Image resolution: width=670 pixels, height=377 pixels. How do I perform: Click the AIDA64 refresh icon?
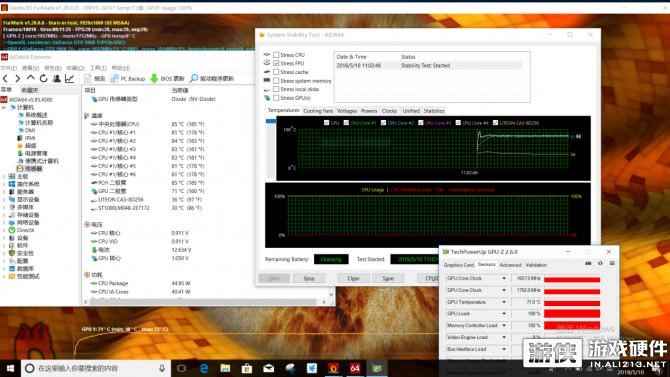[43, 79]
